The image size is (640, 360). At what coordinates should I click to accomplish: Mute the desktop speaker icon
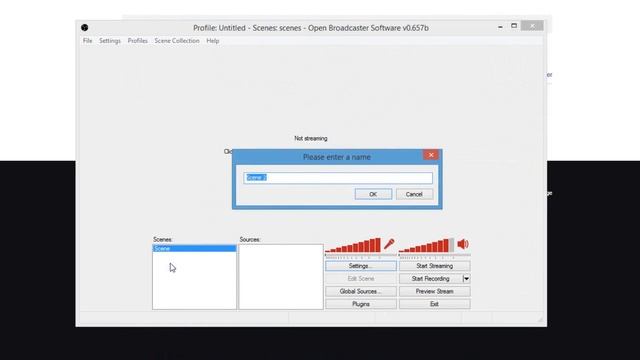pos(463,244)
